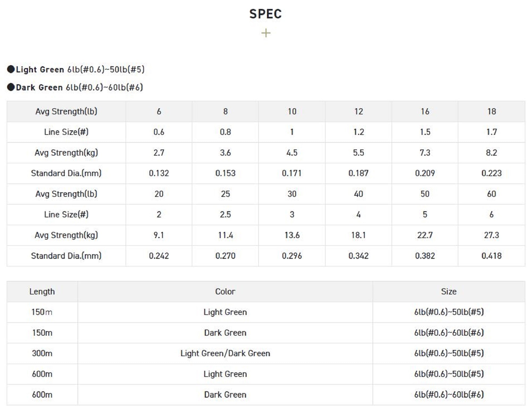Click the 0.418 diameter cell
This screenshot has width=532, height=412.
(x=491, y=256)
